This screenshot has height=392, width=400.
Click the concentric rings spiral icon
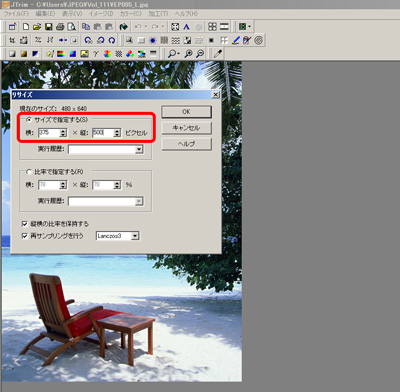pyautogui.click(x=259, y=40)
